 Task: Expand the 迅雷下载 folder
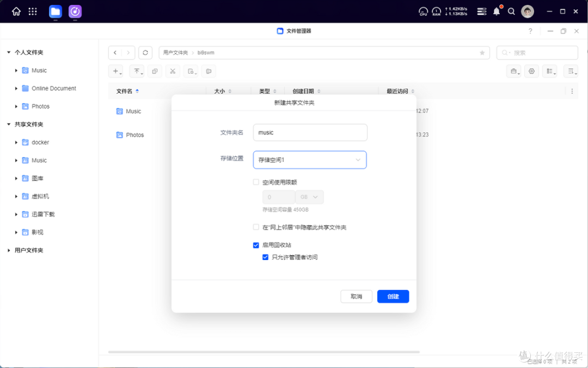click(16, 214)
